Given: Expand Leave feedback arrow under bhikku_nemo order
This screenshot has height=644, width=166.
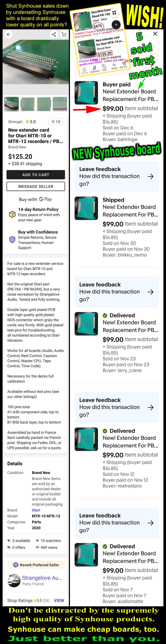Looking at the screenshot, I should [151, 292].
